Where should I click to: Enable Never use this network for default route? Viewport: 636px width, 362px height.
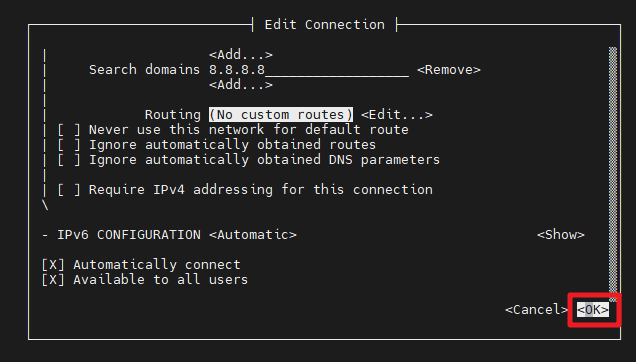(69, 130)
